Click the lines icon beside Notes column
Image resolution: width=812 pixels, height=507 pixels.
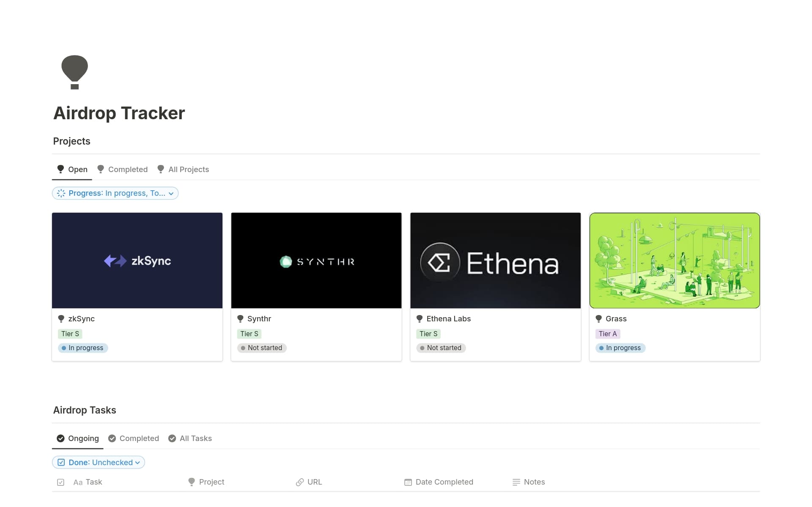[x=516, y=482]
